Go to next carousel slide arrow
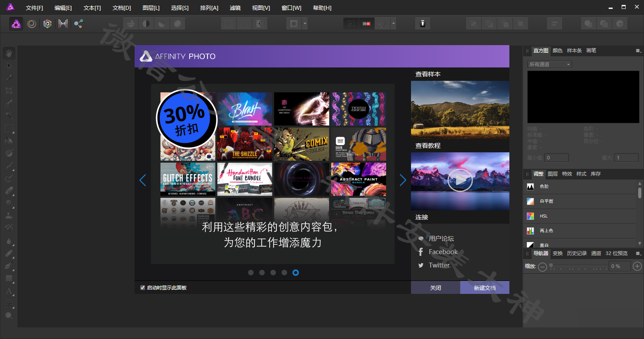The width and height of the screenshot is (644, 339). pos(403,180)
